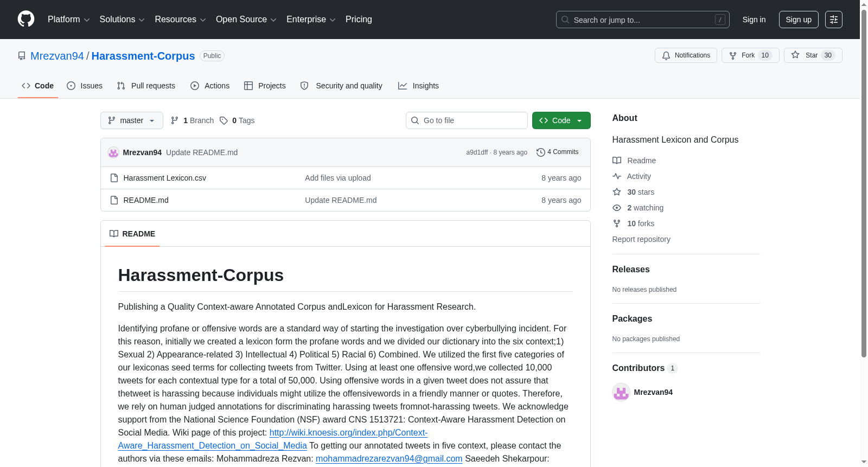This screenshot has width=868, height=467.
Task: Click the README book icon in file header
Action: tap(114, 234)
